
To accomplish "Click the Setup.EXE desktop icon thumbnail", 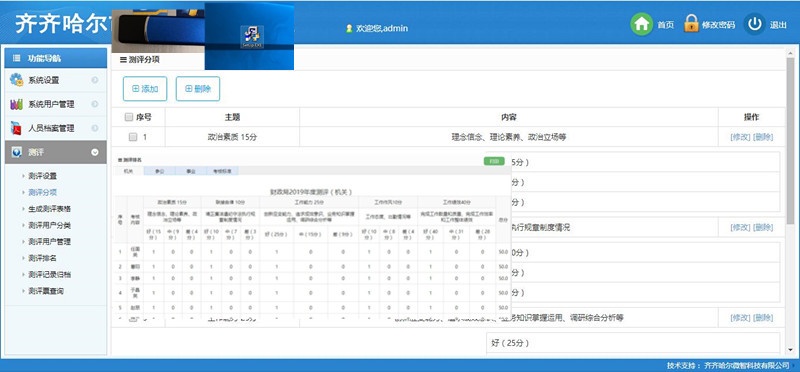I will pyautogui.click(x=252, y=37).
